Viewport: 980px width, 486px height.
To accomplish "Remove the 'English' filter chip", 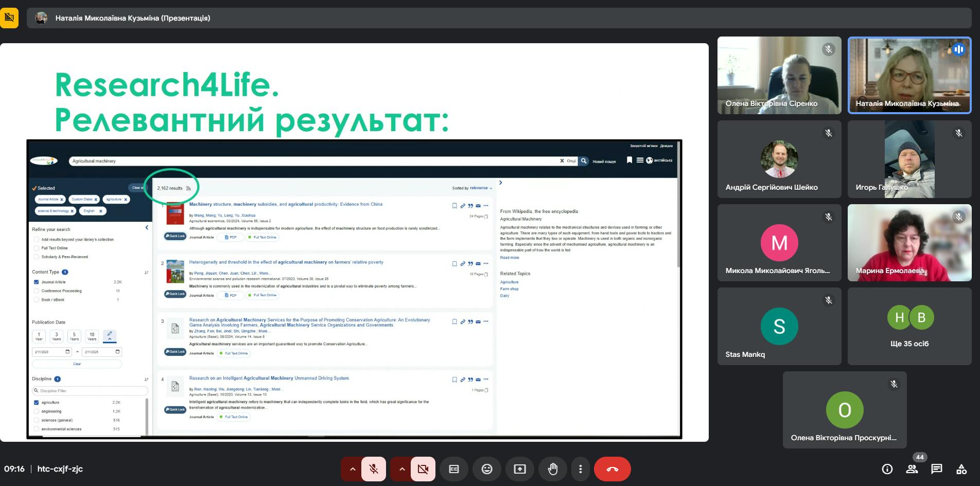I will point(101,211).
